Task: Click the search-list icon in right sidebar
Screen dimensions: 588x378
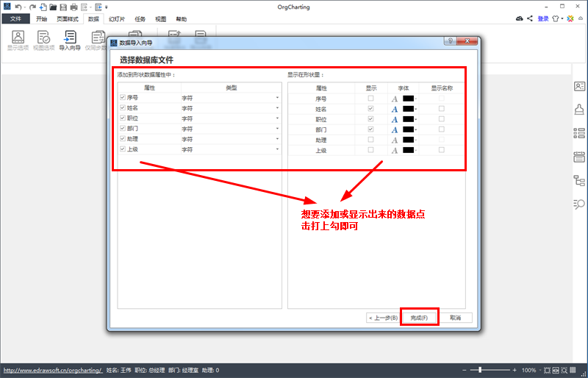Action: tap(579, 204)
